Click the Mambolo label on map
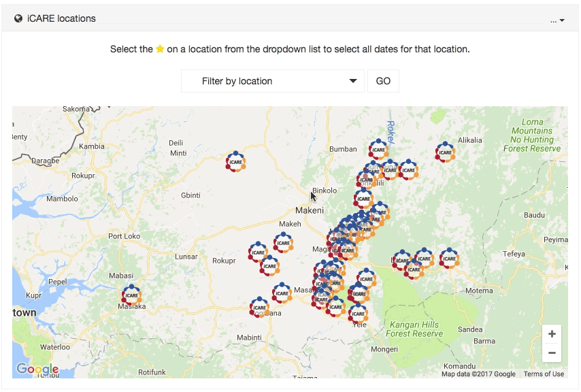The height and width of the screenshot is (392, 581). [x=63, y=199]
